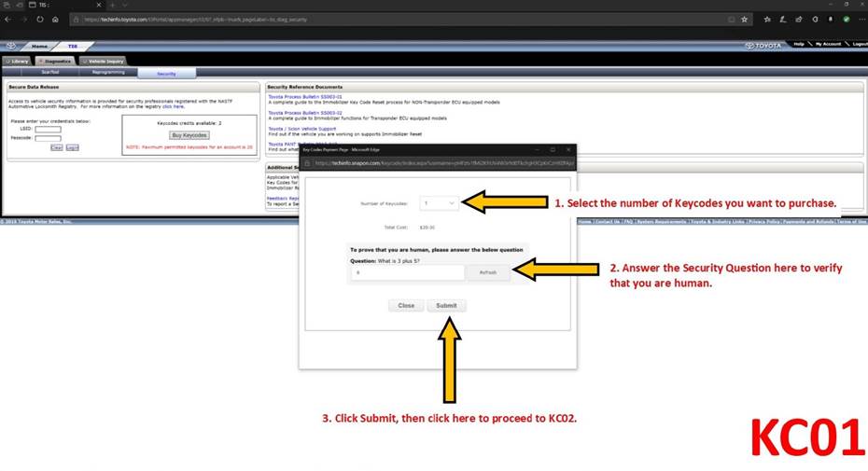Click the Terms of Use footer link

(x=851, y=221)
